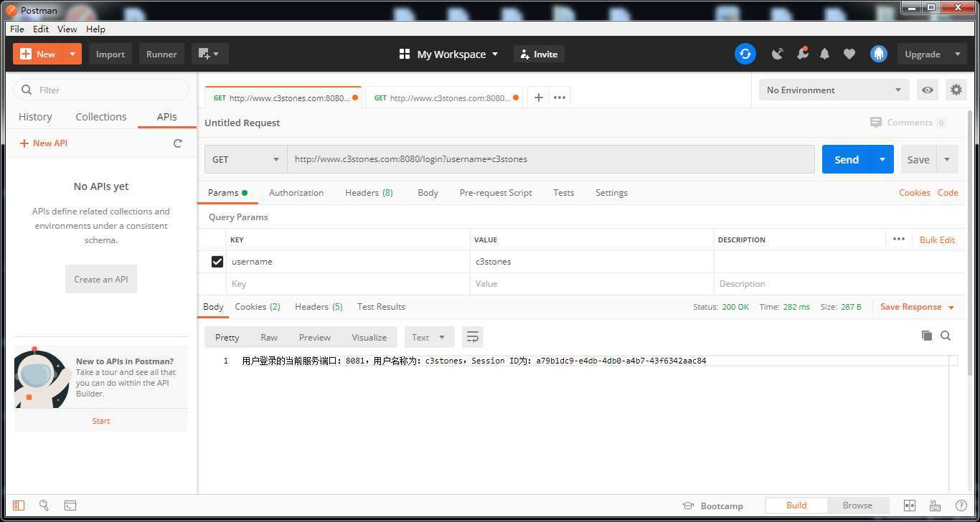Expand the Save options arrow

tap(947, 159)
